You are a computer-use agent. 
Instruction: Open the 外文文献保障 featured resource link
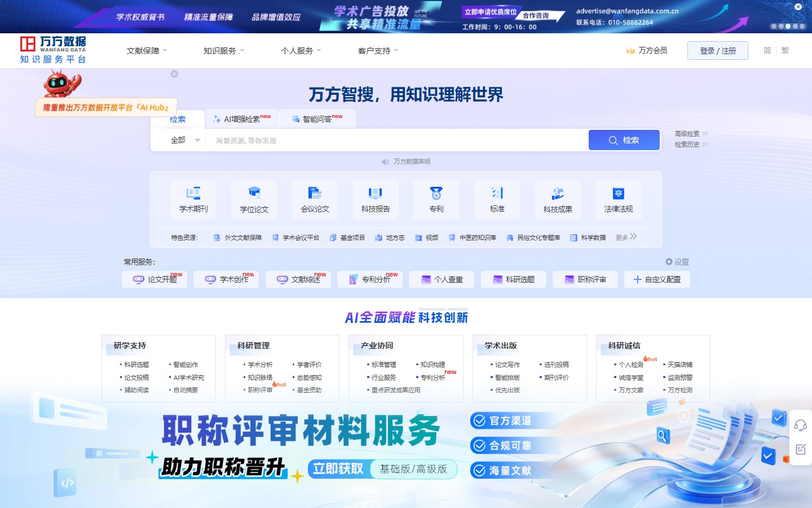pos(237,238)
